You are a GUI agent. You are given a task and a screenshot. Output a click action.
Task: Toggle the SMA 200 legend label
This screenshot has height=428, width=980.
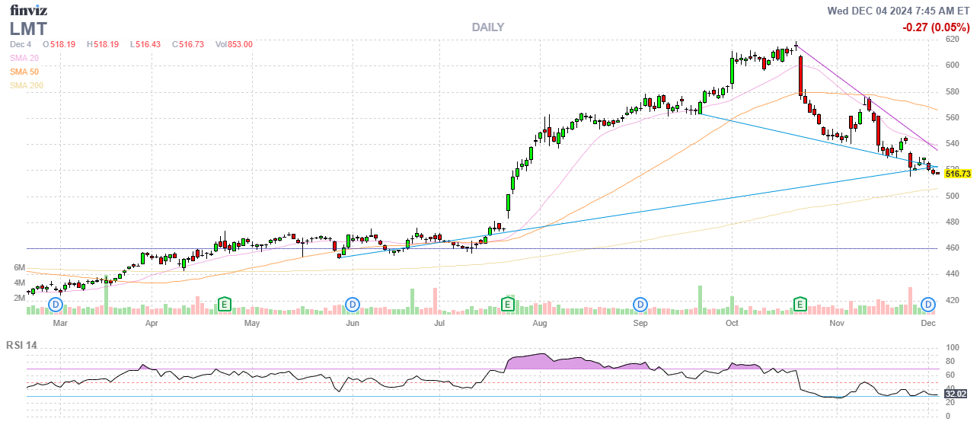click(26, 85)
